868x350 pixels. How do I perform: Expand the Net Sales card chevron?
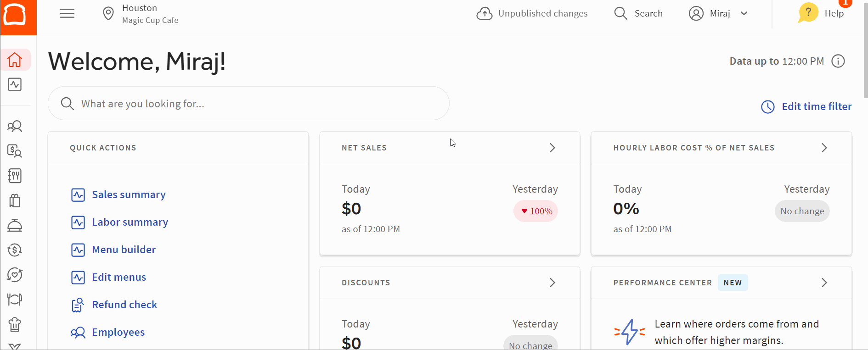coord(552,148)
